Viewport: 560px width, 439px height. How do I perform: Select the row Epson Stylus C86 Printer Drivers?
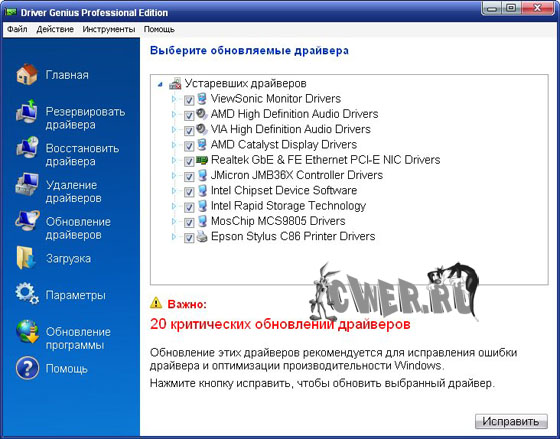[293, 236]
